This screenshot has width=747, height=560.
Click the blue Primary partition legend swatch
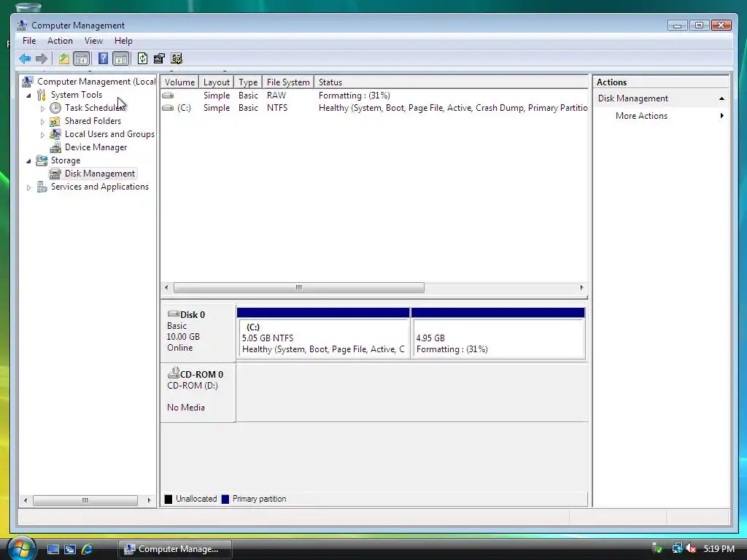tap(225, 499)
